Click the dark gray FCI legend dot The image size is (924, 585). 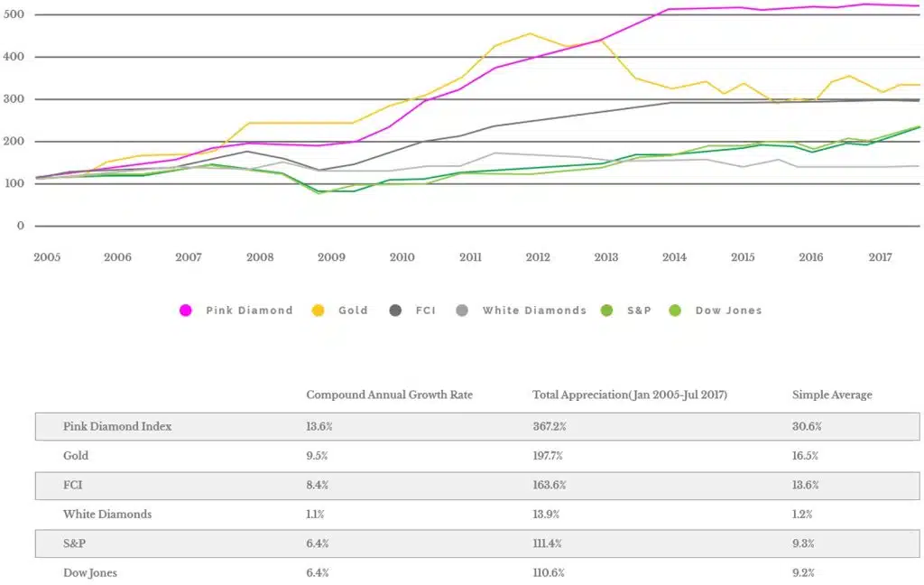click(x=395, y=311)
